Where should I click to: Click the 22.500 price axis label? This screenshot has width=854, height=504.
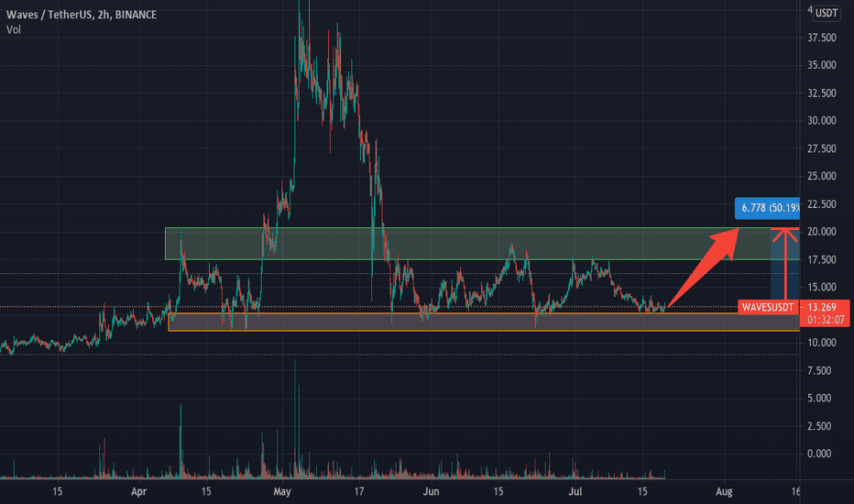click(821, 204)
